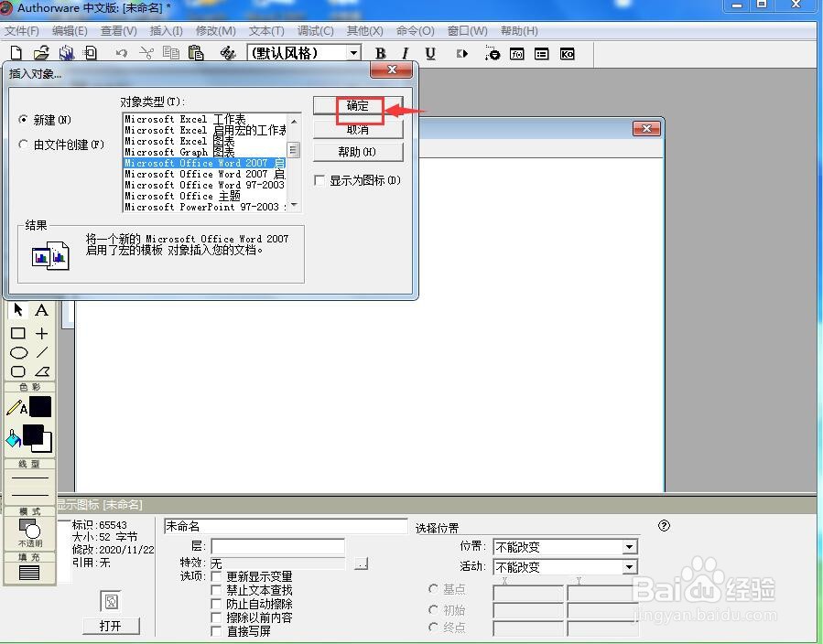Select Microsoft Office Word 97-2003 list item

coord(205,185)
